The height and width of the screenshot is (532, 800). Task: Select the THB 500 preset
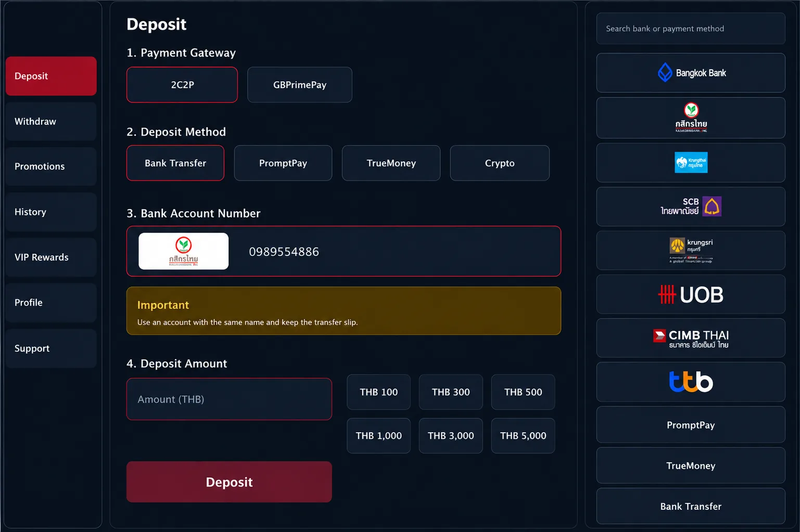tap(523, 392)
